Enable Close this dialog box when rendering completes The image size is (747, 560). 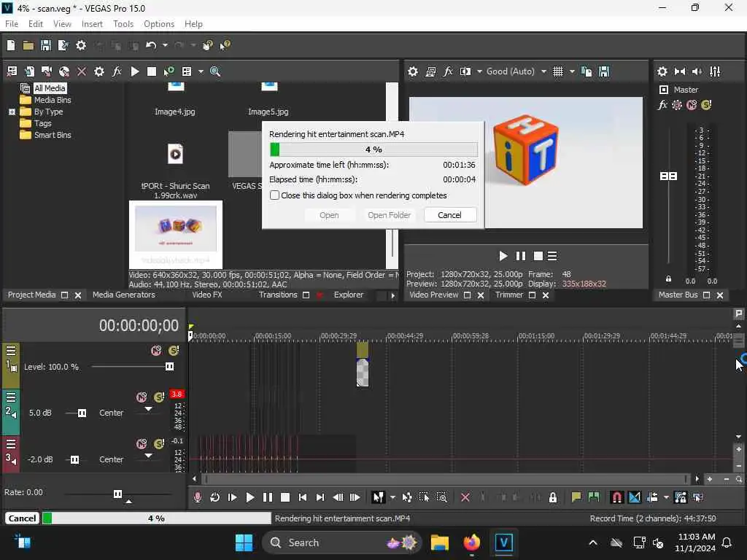(x=274, y=195)
